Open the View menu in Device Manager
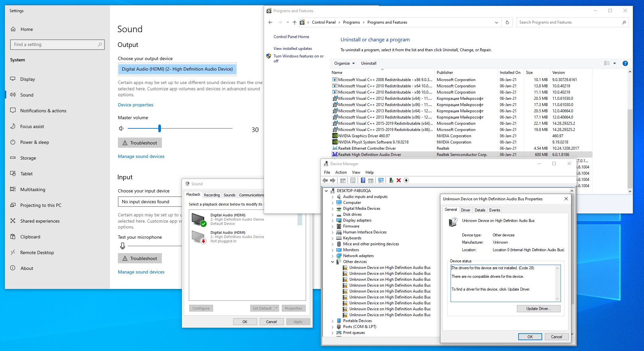This screenshot has height=351, width=644. [356, 172]
